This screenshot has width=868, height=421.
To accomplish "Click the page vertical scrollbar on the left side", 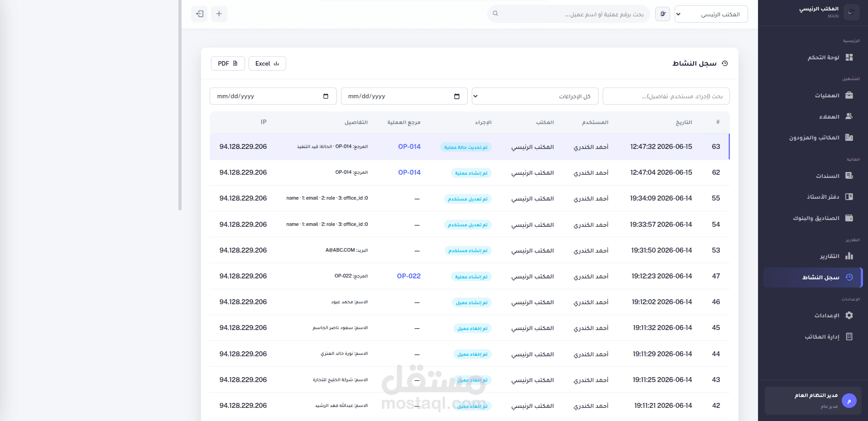I will (180, 105).
